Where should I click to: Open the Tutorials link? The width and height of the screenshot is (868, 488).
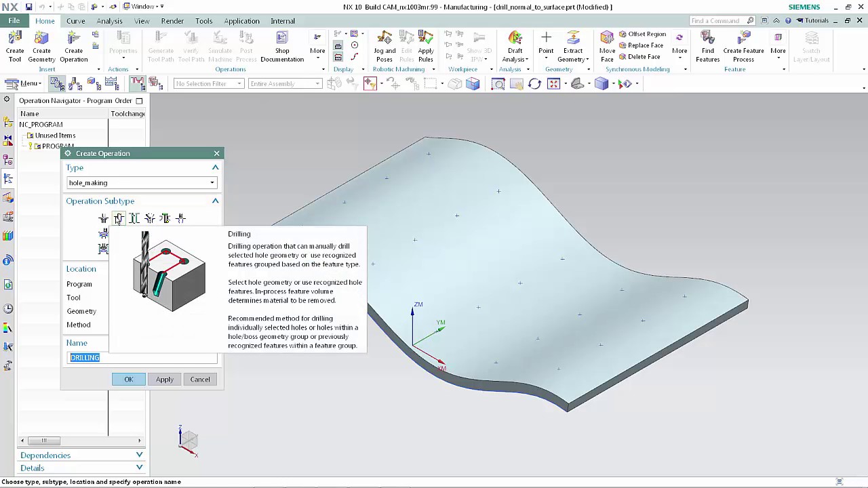pos(813,21)
